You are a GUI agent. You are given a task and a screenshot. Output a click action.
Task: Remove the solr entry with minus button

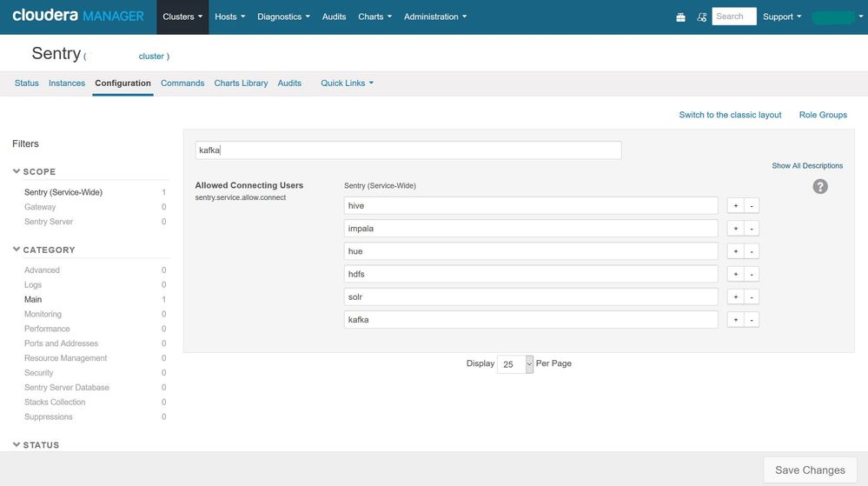(752, 297)
